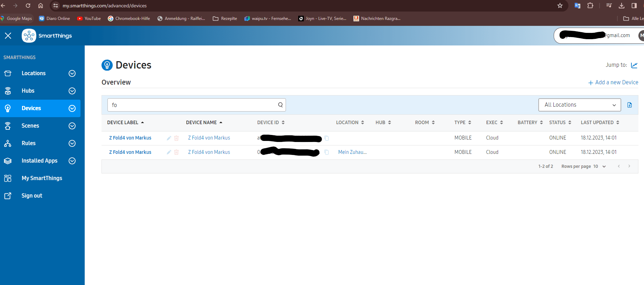Edit label of second Z Fold4 row
The image size is (644, 285).
point(169,152)
